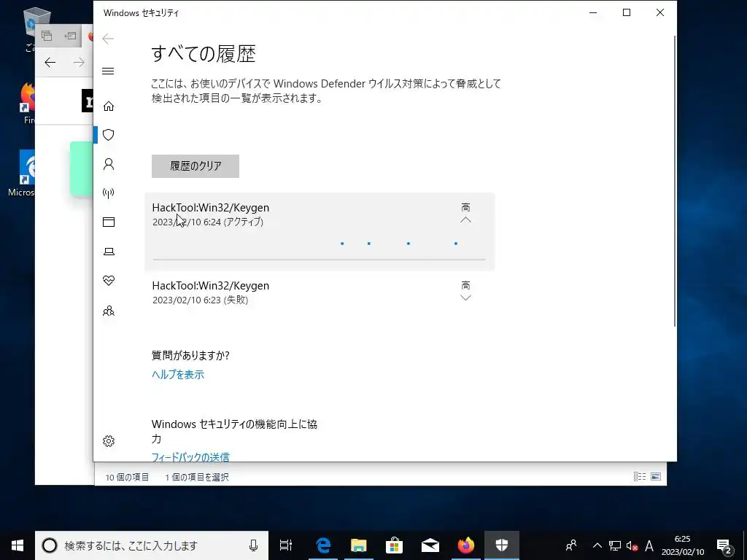Maximize the Windows Security window
Screen dimensions: 747x560
[x=627, y=13]
